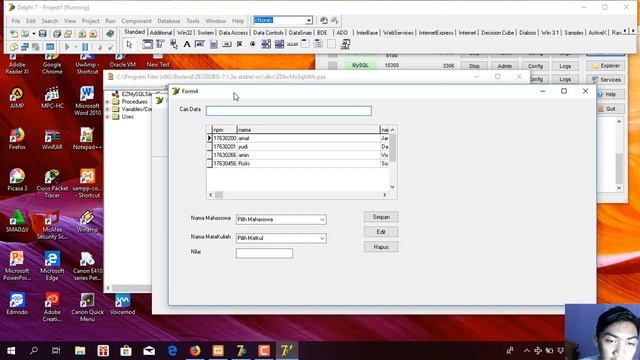Click the green Run arrow icon
640x360 pixels.
pos(67,47)
